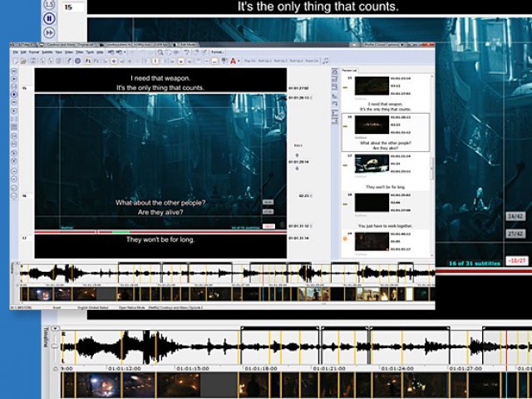Select the Pop On caption style

(249, 61)
